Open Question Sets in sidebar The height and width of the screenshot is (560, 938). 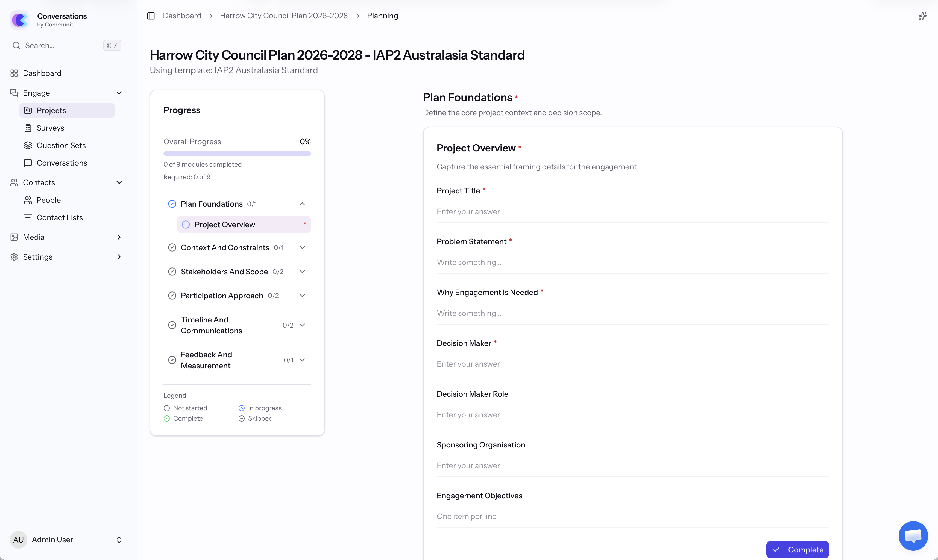[61, 145]
